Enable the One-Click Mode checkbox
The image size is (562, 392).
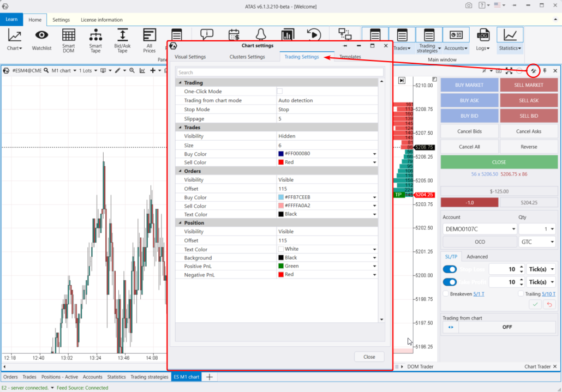pos(280,92)
